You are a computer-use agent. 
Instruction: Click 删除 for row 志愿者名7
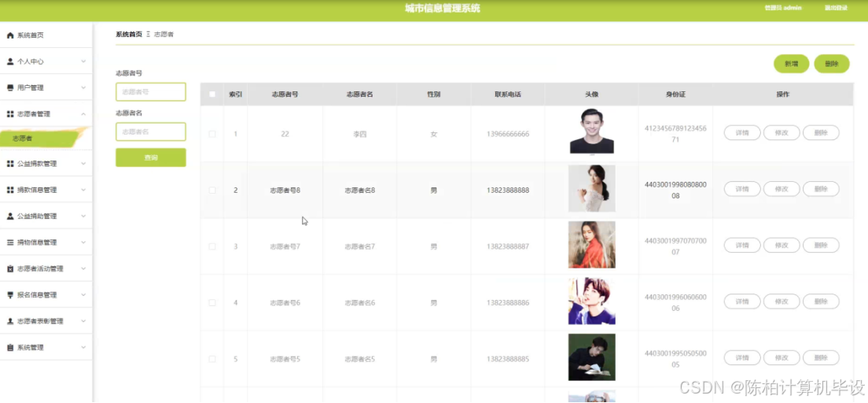821,245
